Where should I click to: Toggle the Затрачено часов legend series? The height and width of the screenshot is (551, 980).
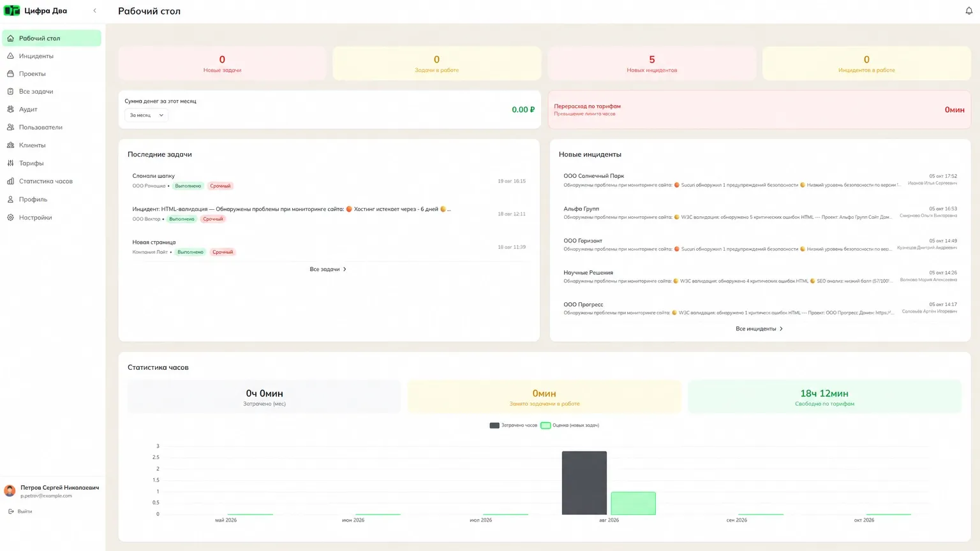[513, 425]
